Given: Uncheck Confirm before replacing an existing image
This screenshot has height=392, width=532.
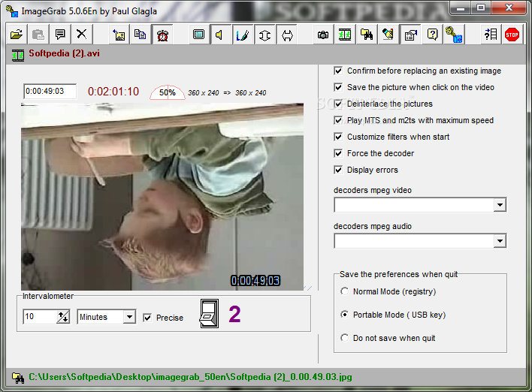Looking at the screenshot, I should pos(338,71).
